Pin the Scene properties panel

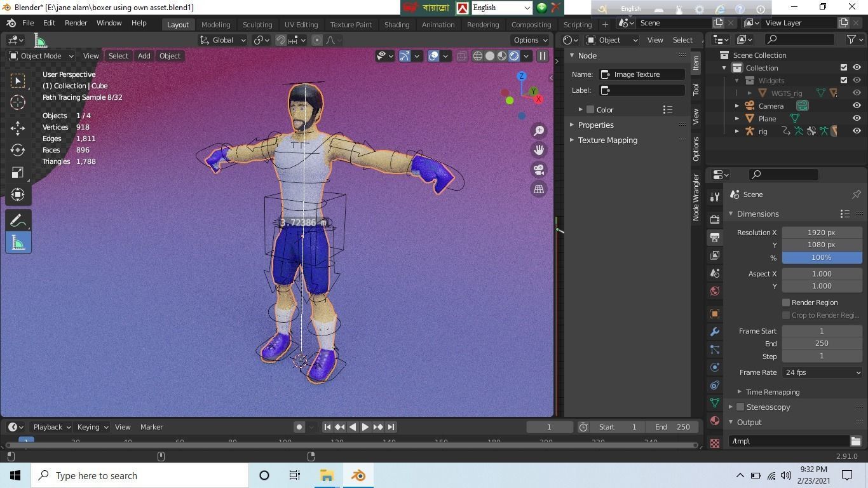[857, 194]
